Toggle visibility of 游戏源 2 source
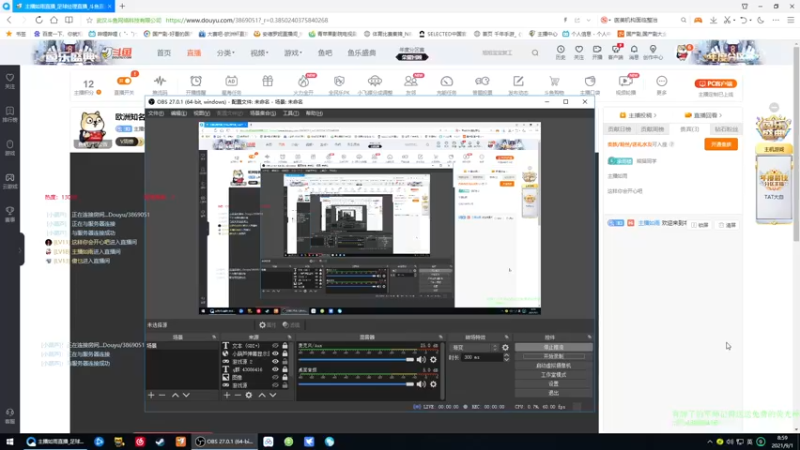The image size is (800, 450). 276,362
